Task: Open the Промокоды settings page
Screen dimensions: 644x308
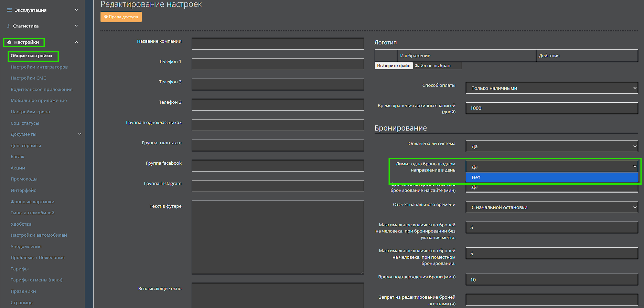Action: pos(24,179)
